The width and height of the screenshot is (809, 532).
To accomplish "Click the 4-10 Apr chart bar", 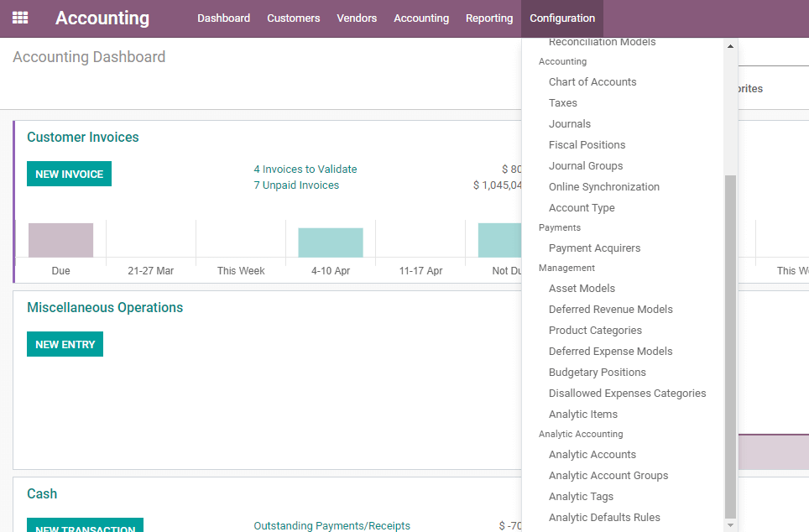I will (x=331, y=243).
